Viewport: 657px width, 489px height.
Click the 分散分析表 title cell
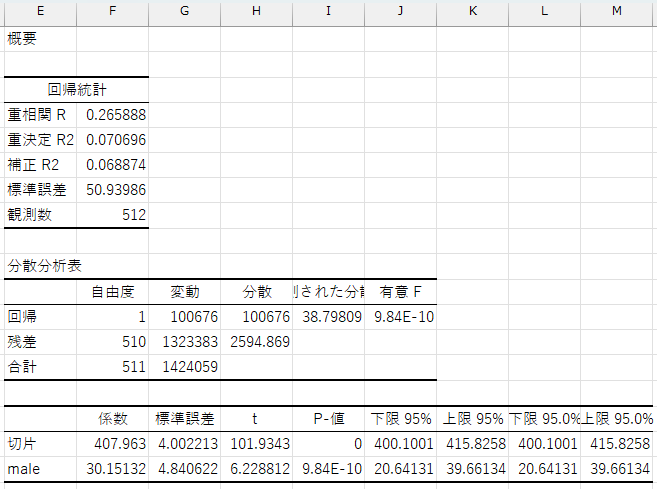39,265
